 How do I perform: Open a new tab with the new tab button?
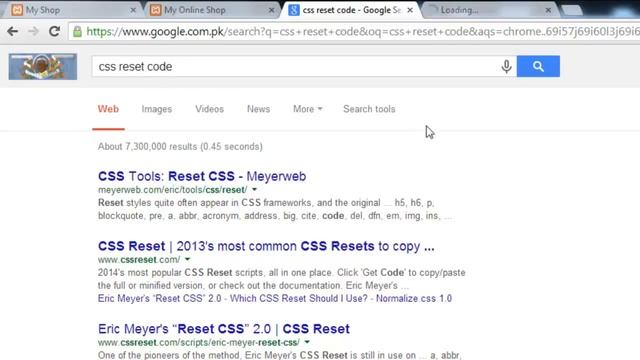tap(572, 10)
